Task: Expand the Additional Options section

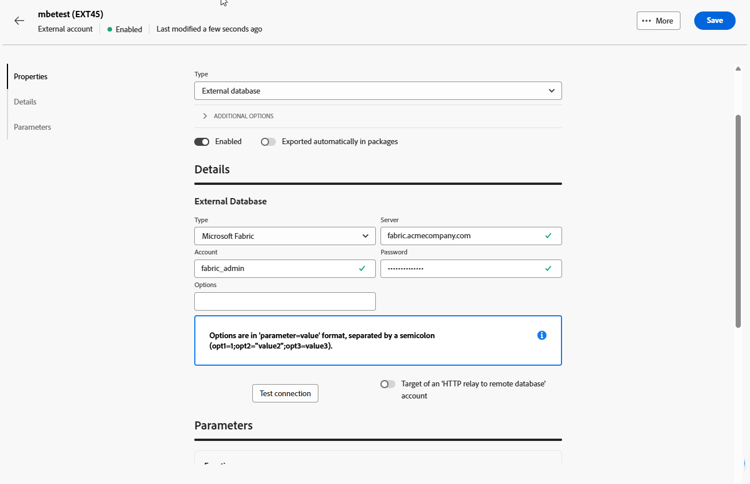Action: (205, 116)
